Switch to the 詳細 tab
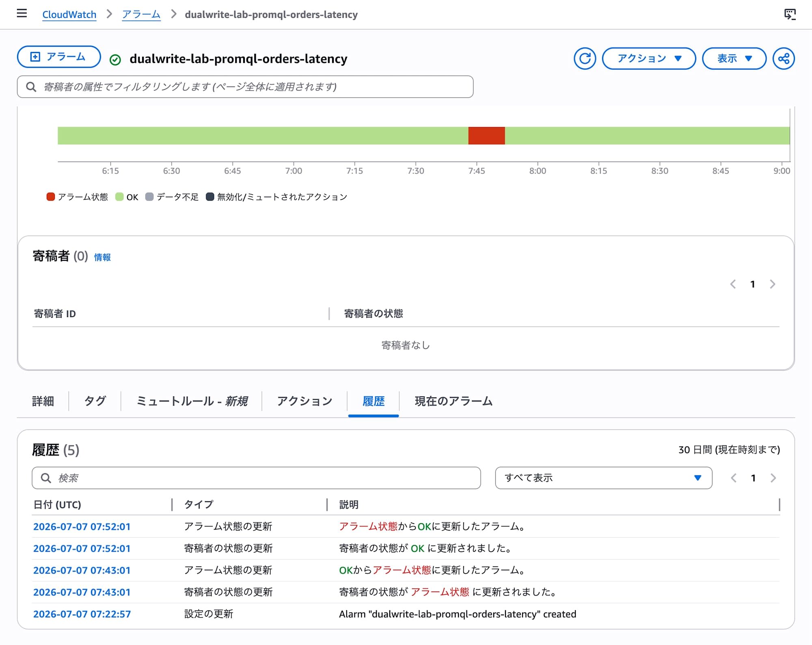 tap(43, 401)
